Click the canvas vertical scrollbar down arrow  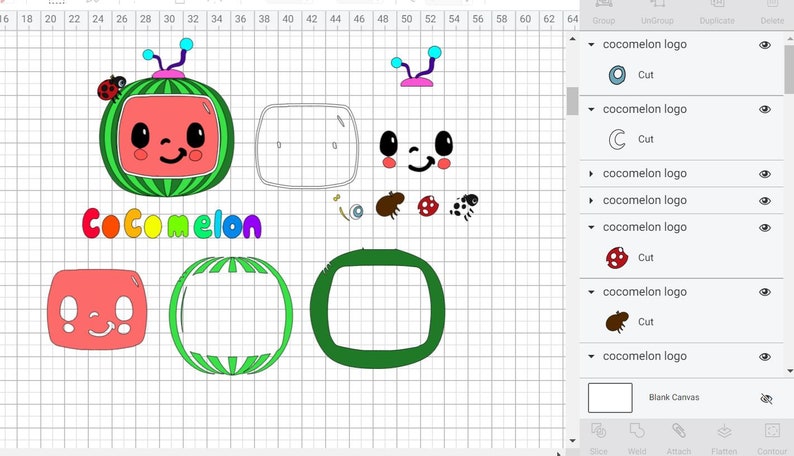[x=572, y=440]
